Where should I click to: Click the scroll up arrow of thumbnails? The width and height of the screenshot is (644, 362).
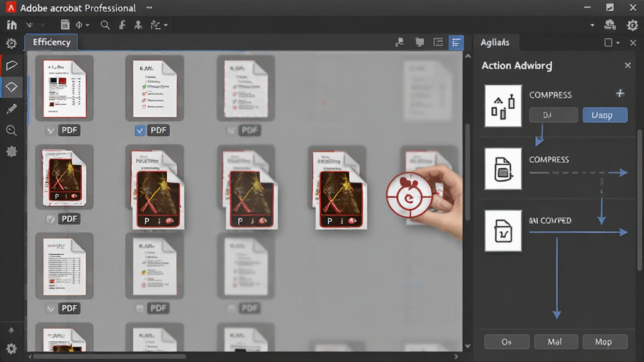(468, 56)
